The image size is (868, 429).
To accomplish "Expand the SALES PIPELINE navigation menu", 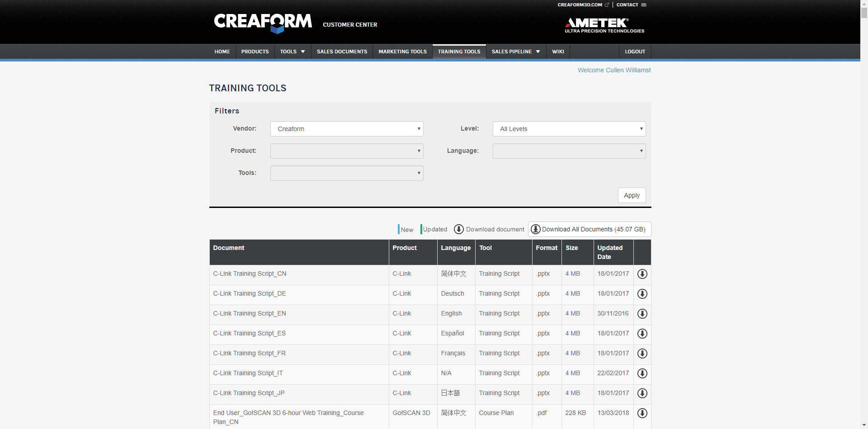I will (516, 52).
